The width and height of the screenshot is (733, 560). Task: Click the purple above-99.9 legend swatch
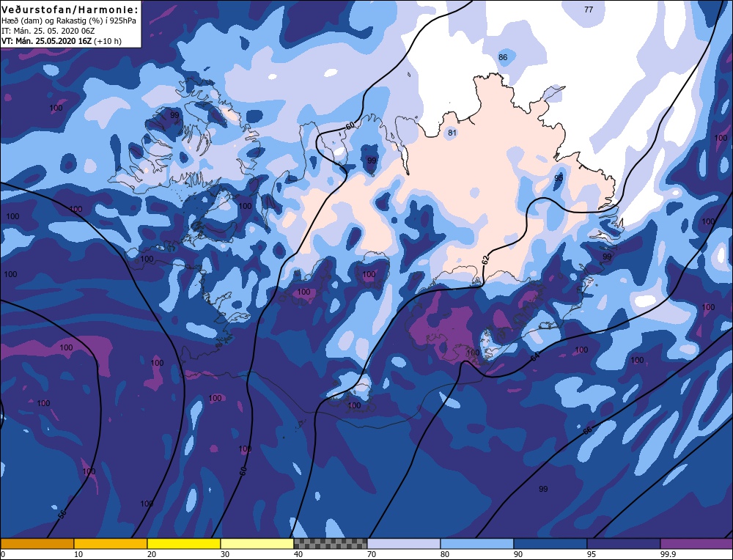tap(696, 543)
